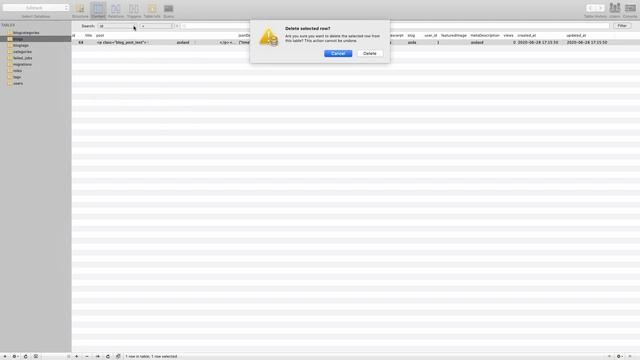Sort by the views column header

click(508, 36)
